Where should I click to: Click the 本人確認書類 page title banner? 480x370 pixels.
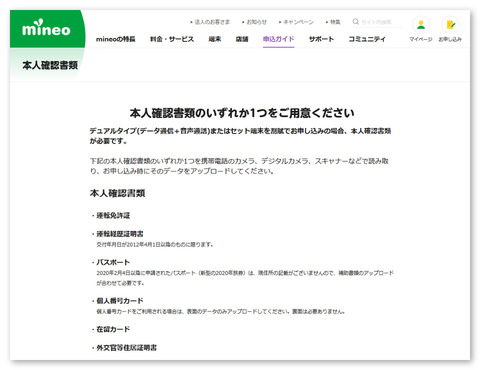(x=50, y=65)
